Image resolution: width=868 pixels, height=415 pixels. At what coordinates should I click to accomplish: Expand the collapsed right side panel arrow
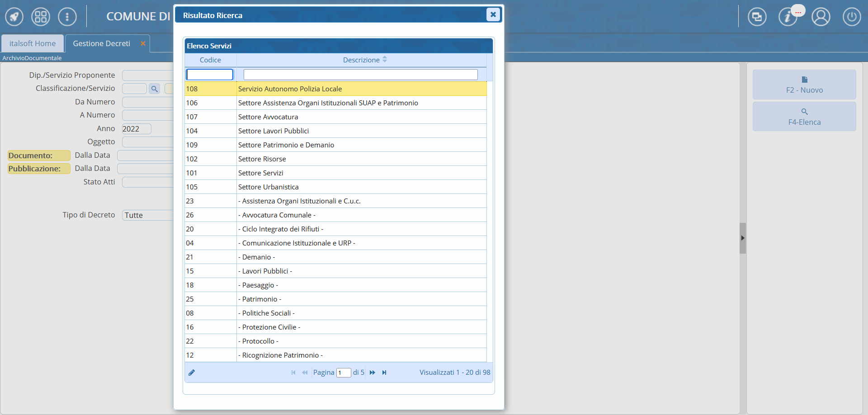(x=742, y=238)
